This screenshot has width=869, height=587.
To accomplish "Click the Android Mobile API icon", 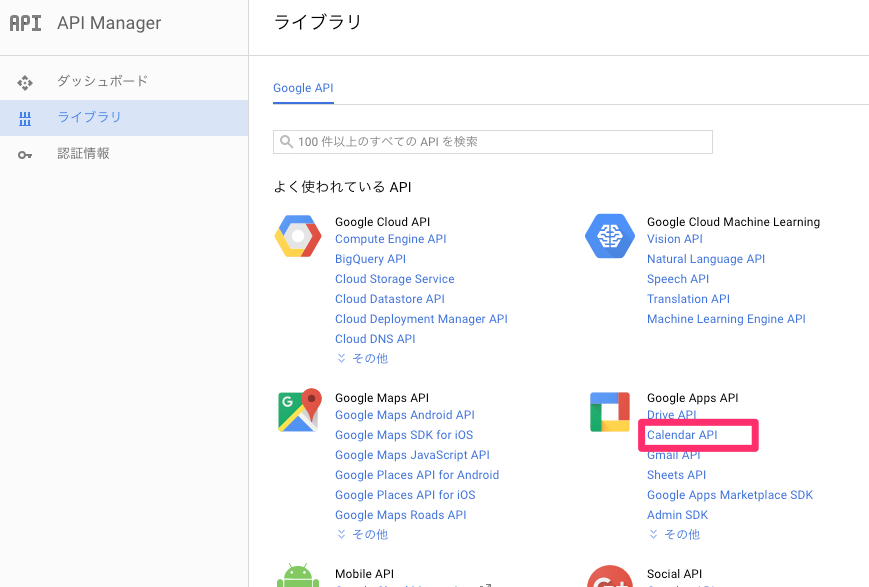I will click(x=298, y=576).
